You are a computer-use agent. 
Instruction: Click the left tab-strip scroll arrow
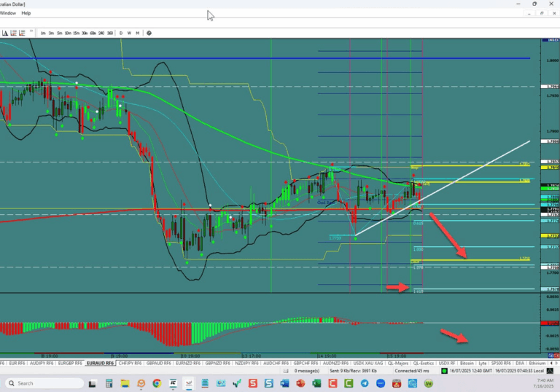[551, 363]
